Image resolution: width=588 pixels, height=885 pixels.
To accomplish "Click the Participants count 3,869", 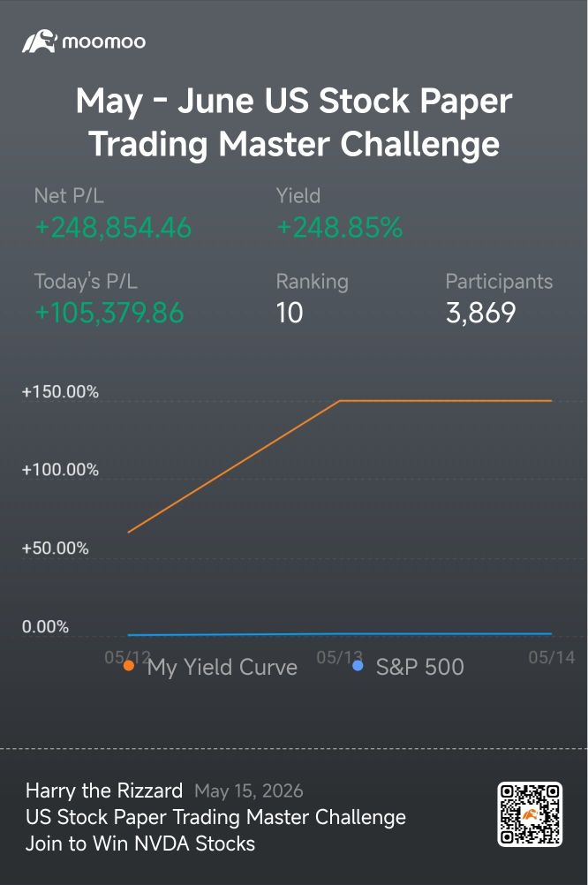I will click(481, 314).
